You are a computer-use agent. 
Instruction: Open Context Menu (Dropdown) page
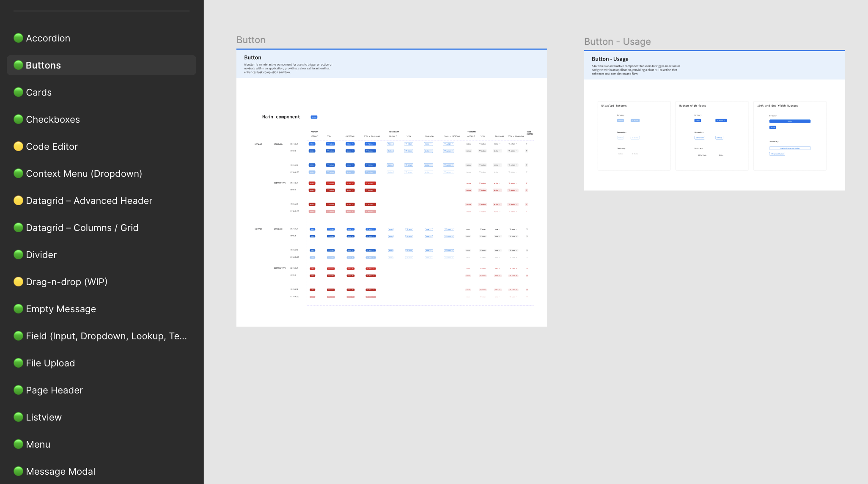pos(102,173)
